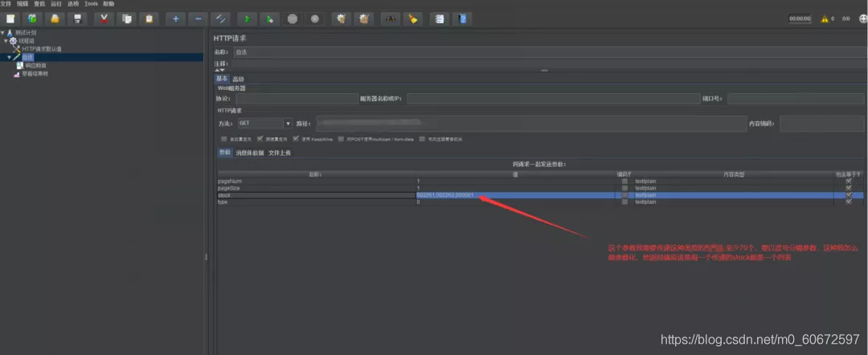Image resolution: width=868 pixels, height=355 pixels.
Task: Select the stock value cell 002261,002262,000001
Action: (515, 195)
